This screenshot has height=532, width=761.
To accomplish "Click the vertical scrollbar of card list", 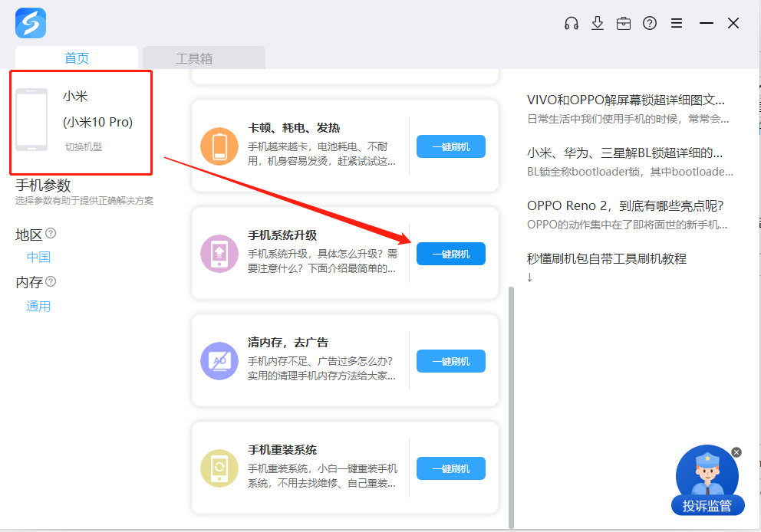I will 511,407.
